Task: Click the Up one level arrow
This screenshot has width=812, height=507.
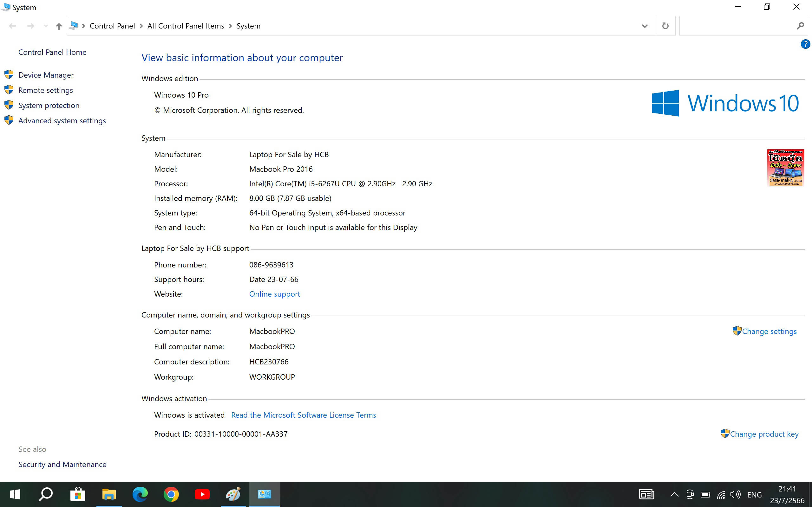Action: click(59, 26)
